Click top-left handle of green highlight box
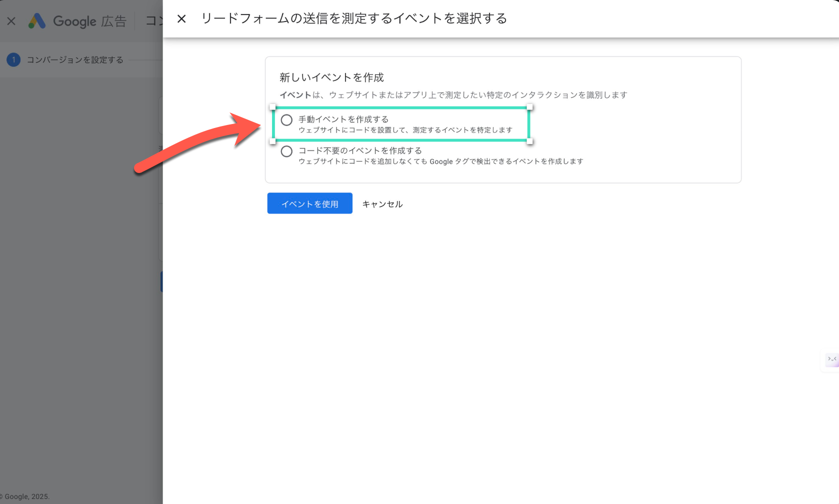 tap(272, 107)
